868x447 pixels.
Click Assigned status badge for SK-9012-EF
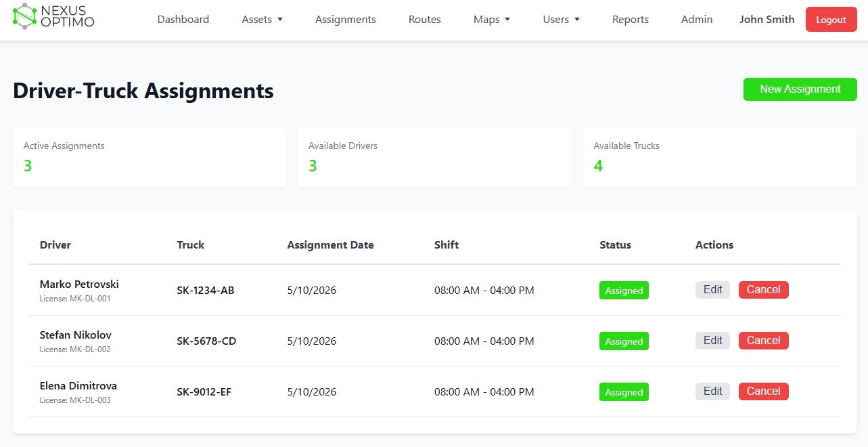(x=624, y=392)
